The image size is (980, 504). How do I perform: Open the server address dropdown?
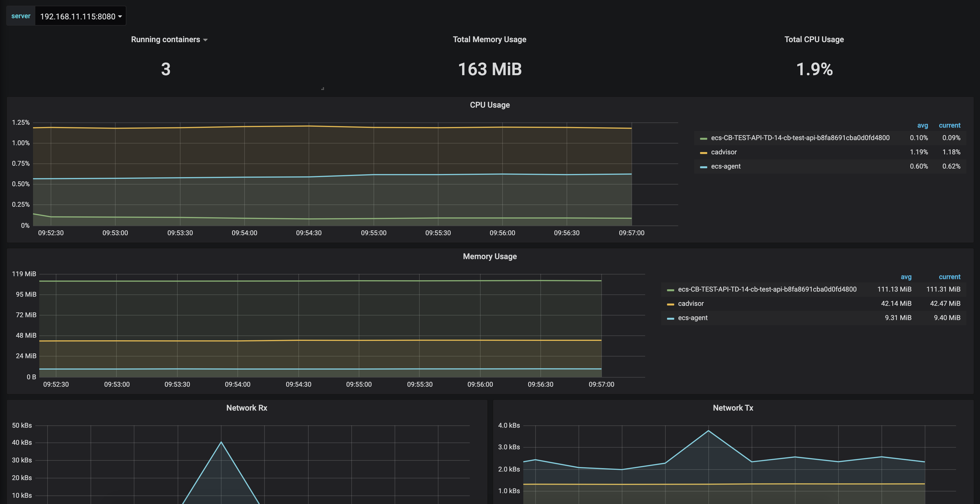coord(80,16)
